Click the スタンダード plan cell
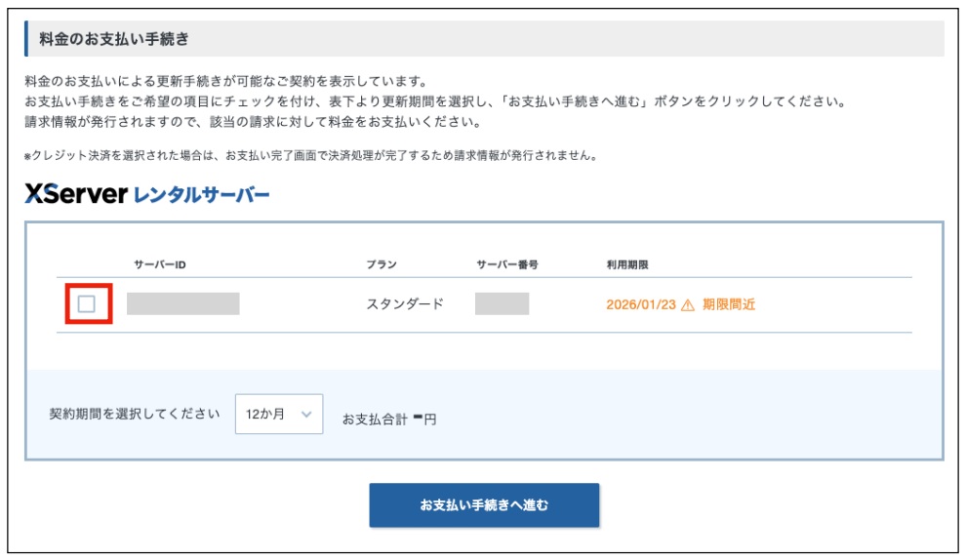 [x=405, y=304]
